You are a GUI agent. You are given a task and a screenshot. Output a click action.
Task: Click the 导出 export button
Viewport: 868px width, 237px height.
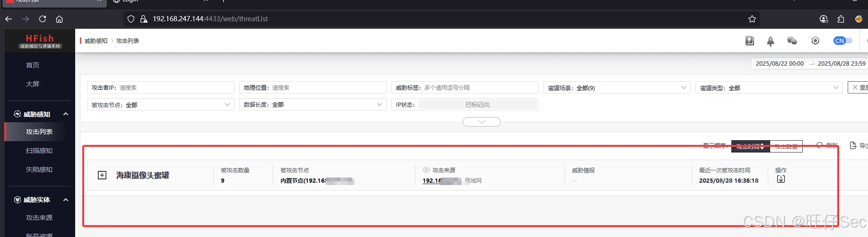(859, 145)
